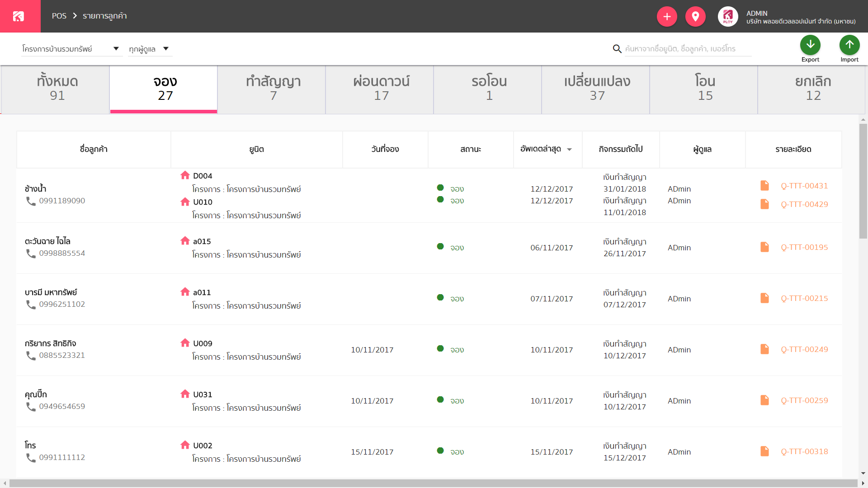868x488 pixels.
Task: Open the โครงการบ้านรวมทรัพย์ project dropdown
Action: (71, 49)
